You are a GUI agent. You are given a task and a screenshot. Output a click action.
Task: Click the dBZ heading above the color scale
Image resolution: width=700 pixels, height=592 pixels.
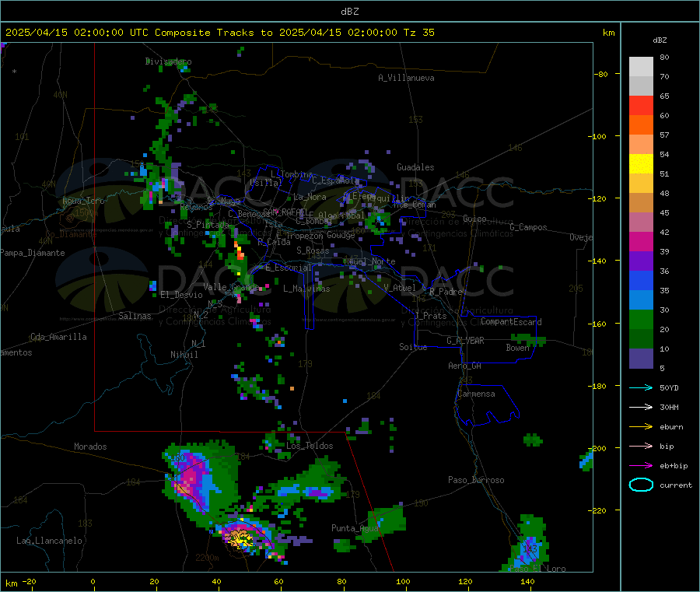pos(660,40)
